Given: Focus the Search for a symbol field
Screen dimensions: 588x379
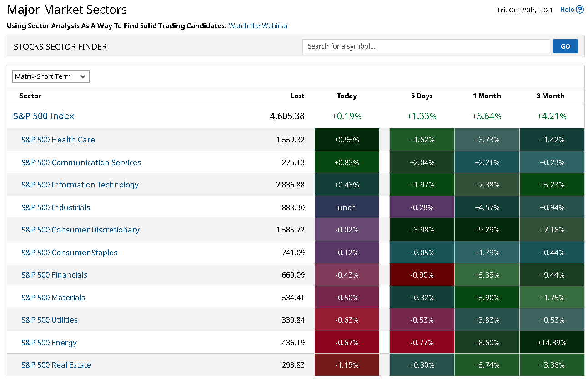Looking at the screenshot, I should point(426,46).
